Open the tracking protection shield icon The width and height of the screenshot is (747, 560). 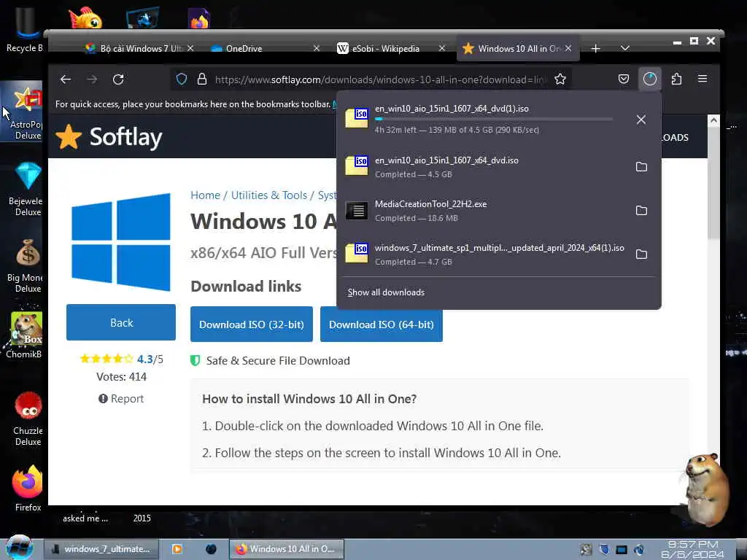(x=182, y=79)
